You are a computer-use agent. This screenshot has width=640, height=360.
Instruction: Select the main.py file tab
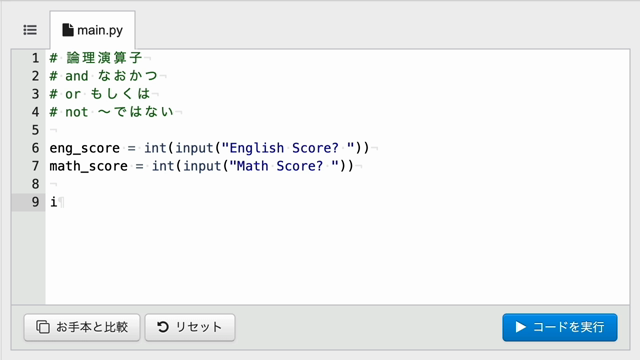(x=93, y=30)
